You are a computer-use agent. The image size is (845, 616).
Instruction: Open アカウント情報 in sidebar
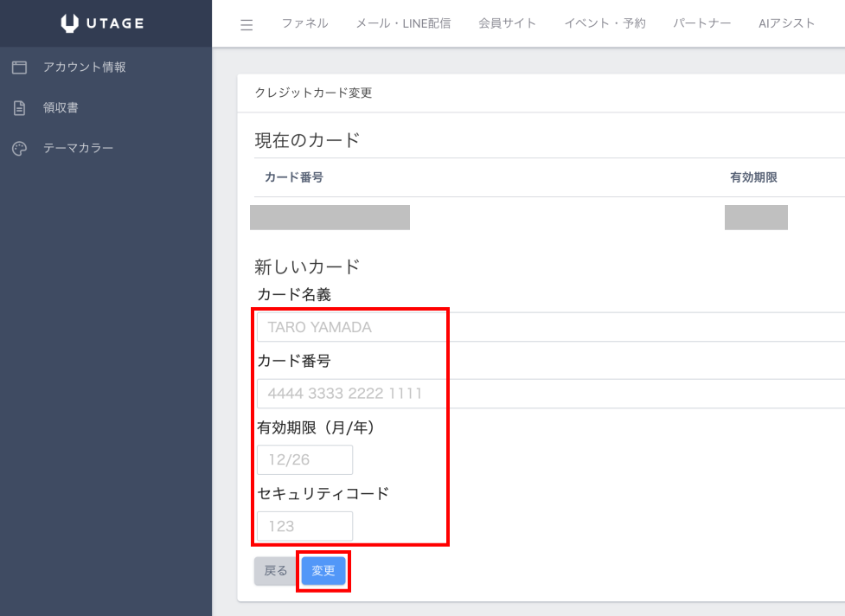tap(85, 67)
